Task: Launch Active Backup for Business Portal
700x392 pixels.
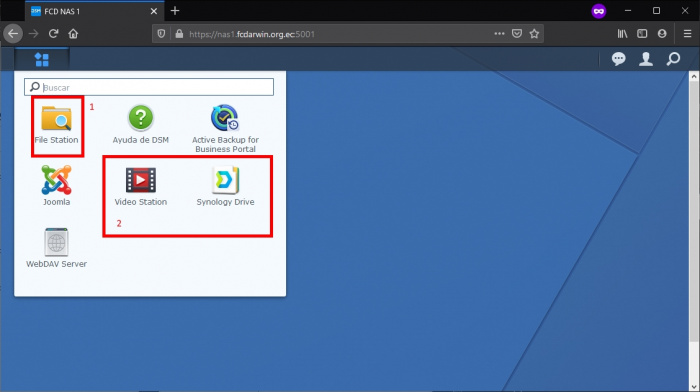Action: 225,129
